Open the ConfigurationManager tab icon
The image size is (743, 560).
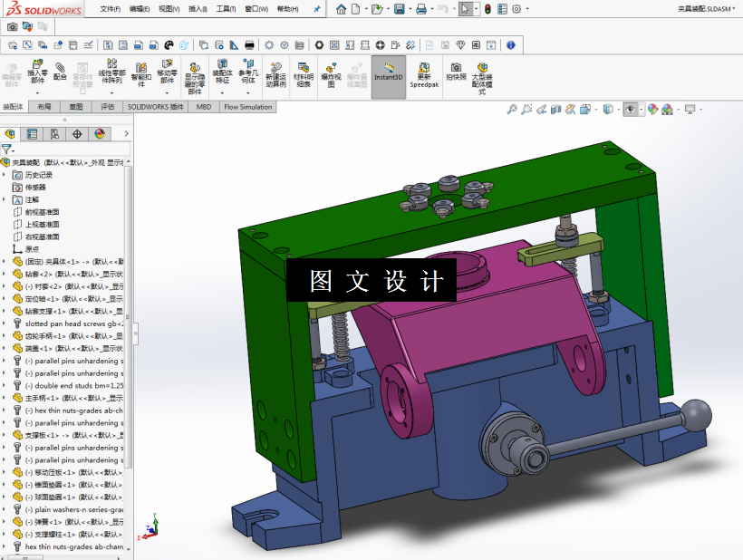[x=54, y=133]
